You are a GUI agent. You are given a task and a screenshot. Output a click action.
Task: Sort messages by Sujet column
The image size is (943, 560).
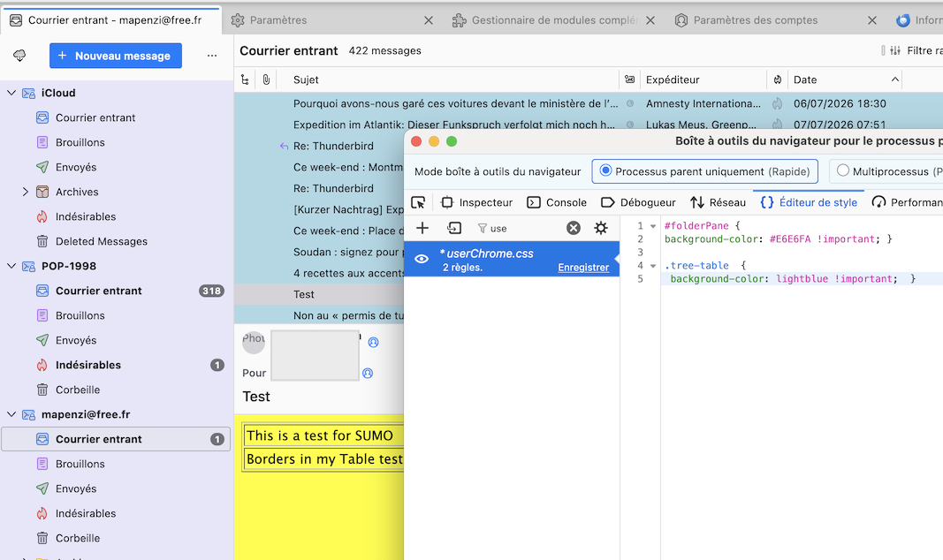click(x=448, y=79)
